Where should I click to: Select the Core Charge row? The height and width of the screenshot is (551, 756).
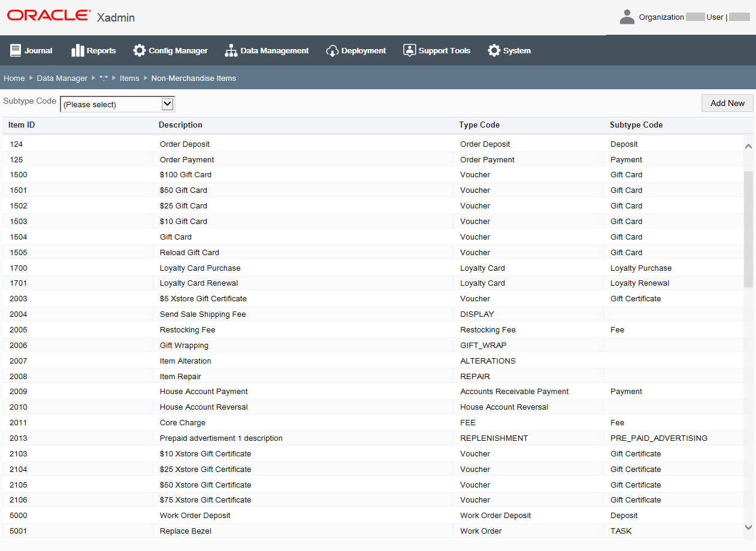coord(373,423)
